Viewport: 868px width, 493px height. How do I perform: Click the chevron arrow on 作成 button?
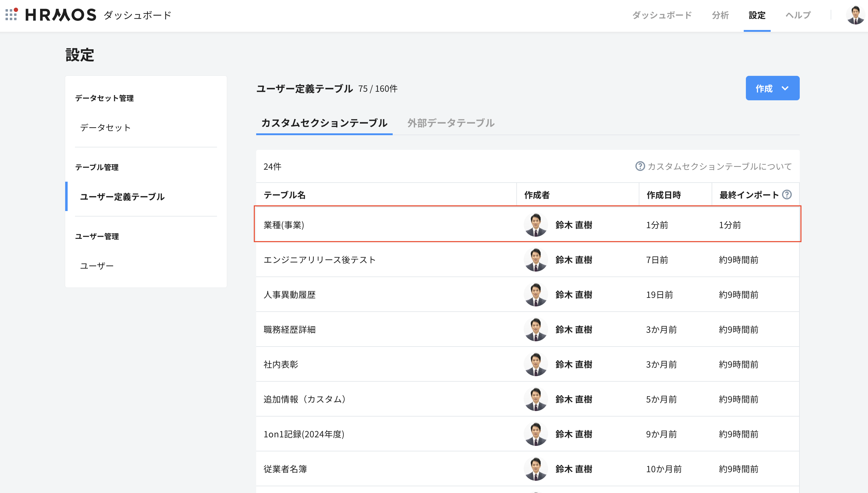pyautogui.click(x=785, y=88)
